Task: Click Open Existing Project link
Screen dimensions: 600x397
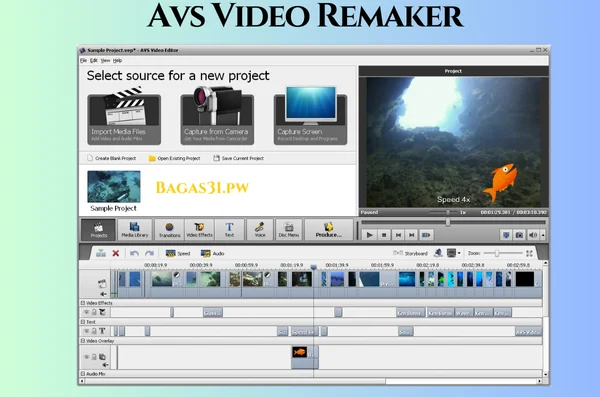Action: [174, 158]
